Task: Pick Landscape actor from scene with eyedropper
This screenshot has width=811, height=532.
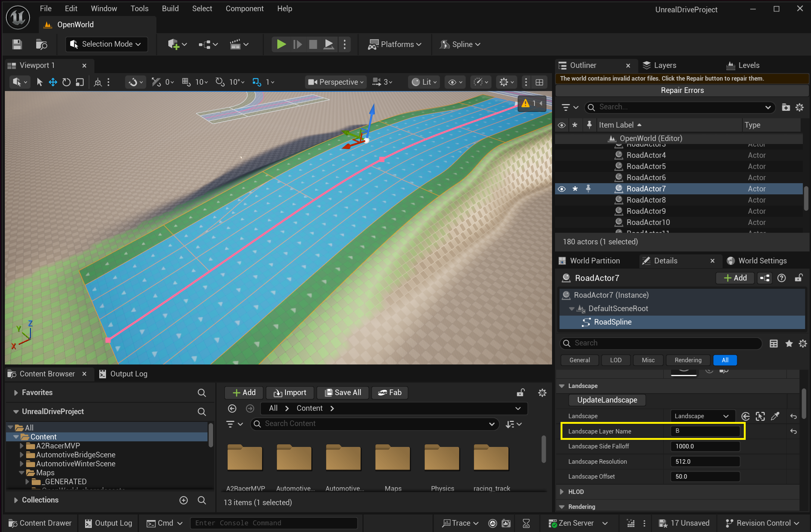Action: [x=775, y=416]
